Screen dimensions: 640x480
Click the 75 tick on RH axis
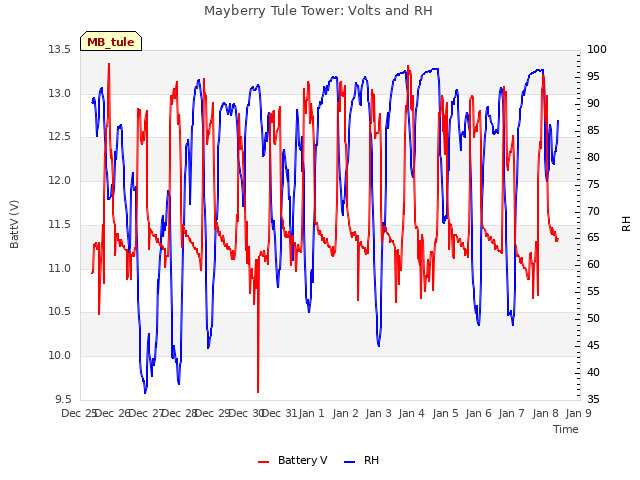pos(593,184)
